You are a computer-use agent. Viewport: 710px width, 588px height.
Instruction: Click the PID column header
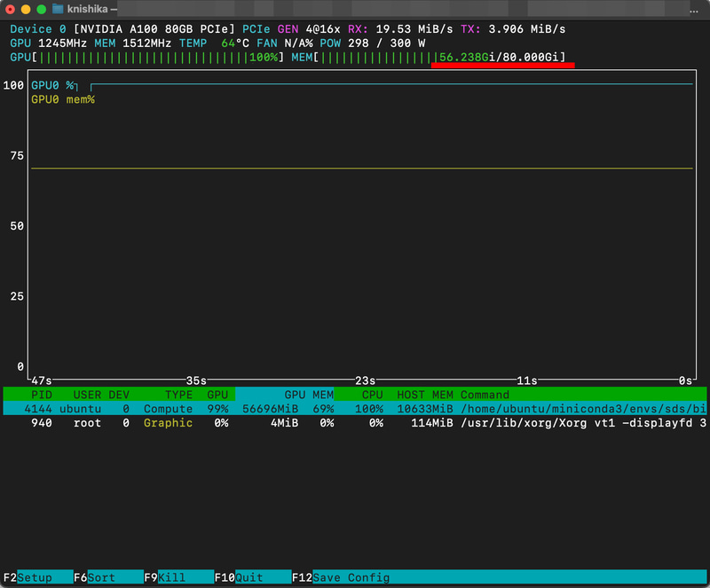[x=43, y=395]
